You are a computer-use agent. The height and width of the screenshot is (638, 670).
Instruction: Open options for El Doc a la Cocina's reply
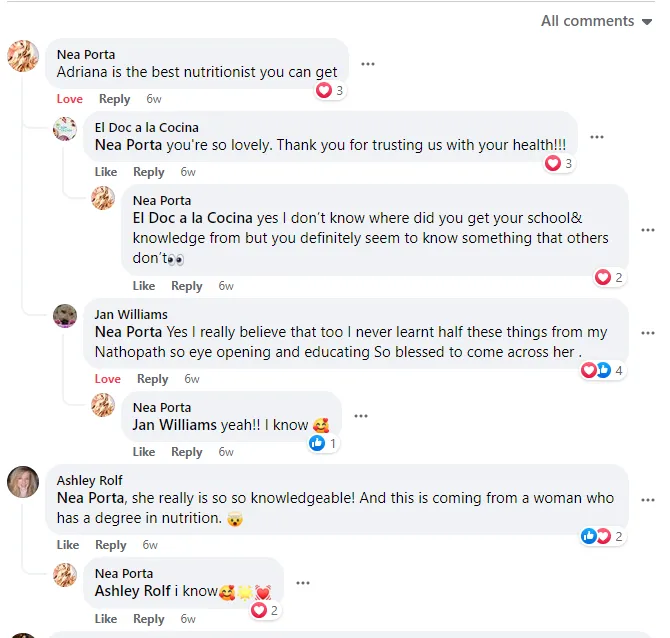coord(597,137)
